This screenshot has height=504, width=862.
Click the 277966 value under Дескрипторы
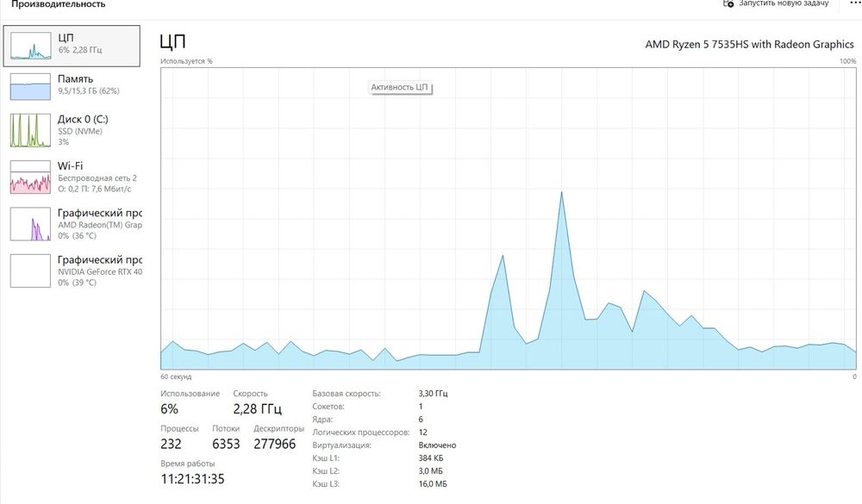click(275, 444)
